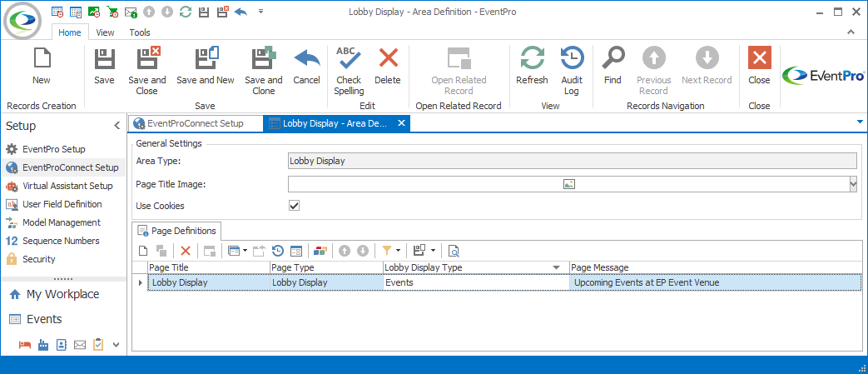Click the 'Events' cell in the grid
The height and width of the screenshot is (374, 868).
tap(476, 282)
